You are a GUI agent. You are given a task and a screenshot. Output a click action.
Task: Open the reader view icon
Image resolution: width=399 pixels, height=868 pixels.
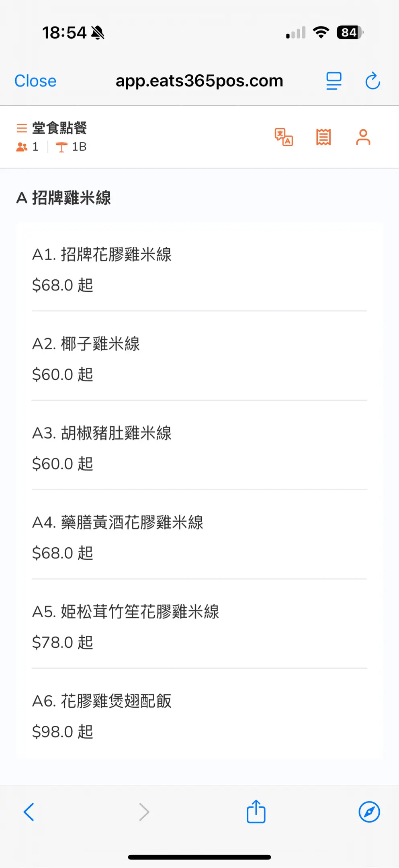point(334,81)
